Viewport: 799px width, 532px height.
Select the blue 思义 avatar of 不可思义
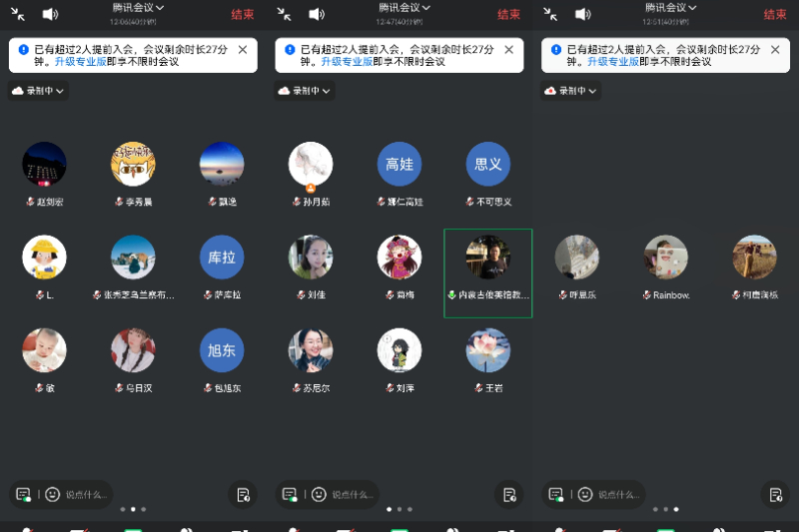tap(488, 164)
